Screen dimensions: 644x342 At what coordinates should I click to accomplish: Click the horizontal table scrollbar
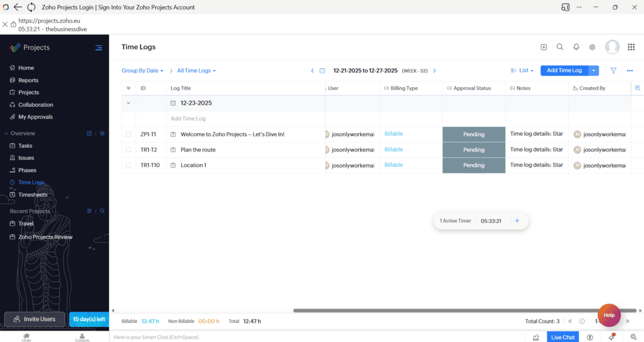click(465, 311)
